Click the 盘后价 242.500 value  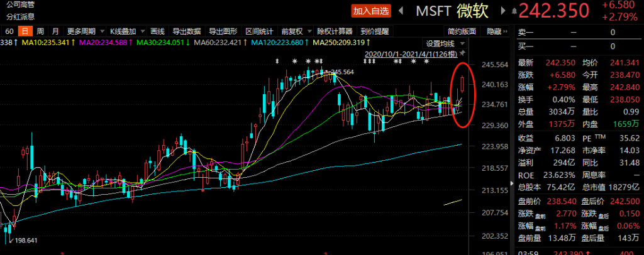(626, 202)
